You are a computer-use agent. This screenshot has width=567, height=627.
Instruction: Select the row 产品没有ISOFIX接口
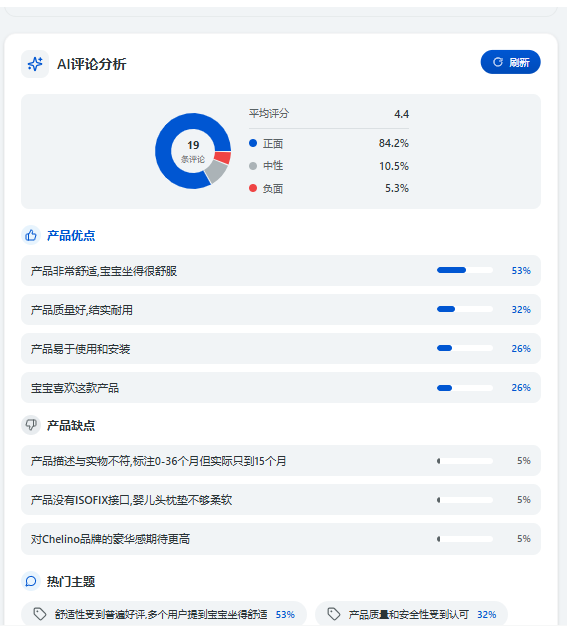(281, 499)
